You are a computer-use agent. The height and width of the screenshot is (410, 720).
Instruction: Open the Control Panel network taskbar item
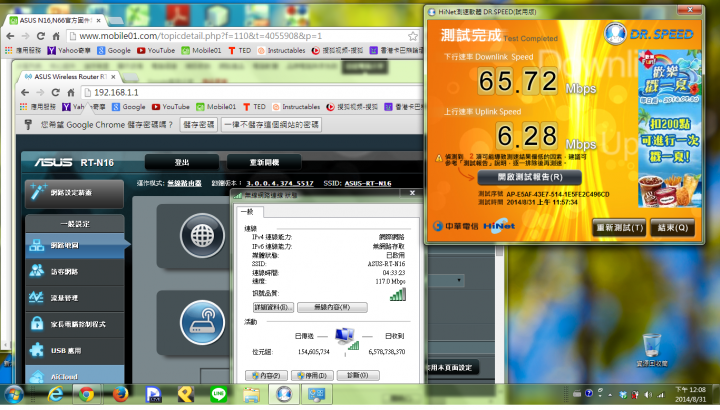(x=317, y=394)
